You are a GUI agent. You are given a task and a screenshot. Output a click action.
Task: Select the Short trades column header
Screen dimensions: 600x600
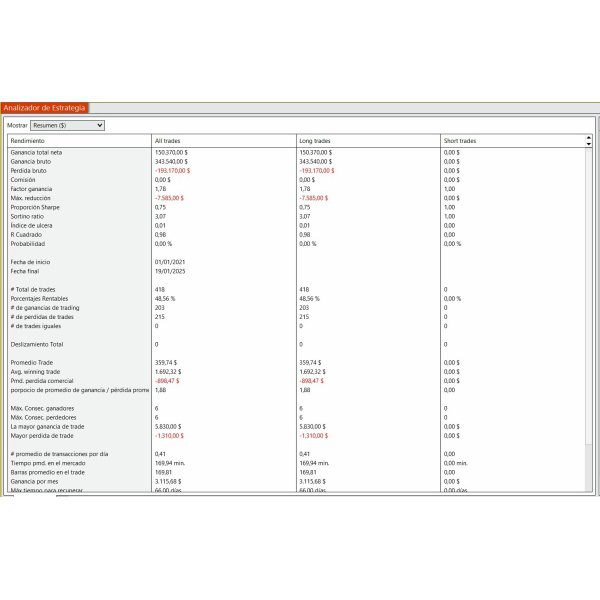tap(460, 141)
